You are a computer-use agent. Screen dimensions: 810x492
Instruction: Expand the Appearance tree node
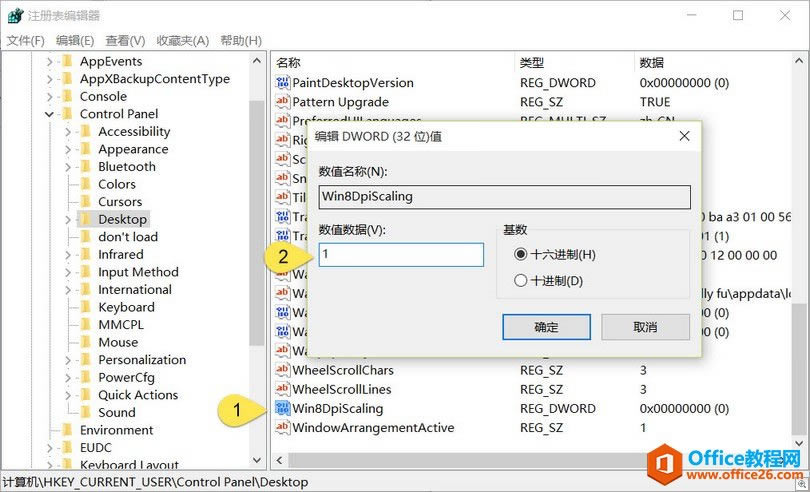[x=68, y=150]
